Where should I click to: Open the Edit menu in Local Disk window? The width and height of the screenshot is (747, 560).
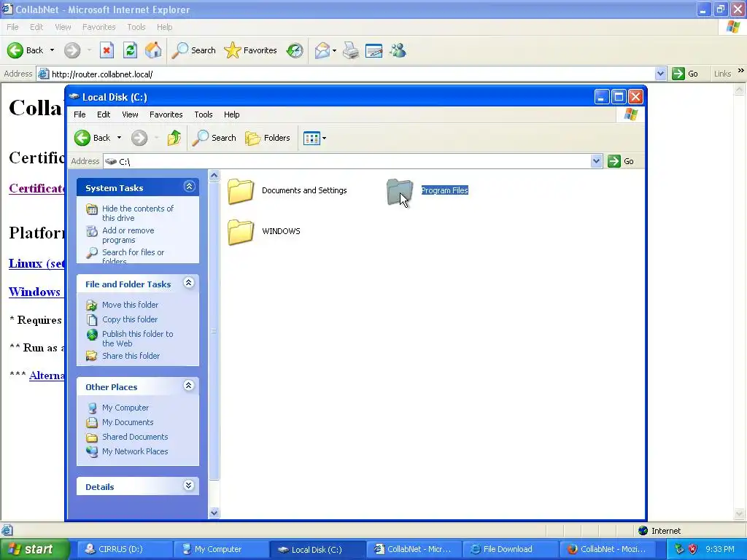pos(104,114)
